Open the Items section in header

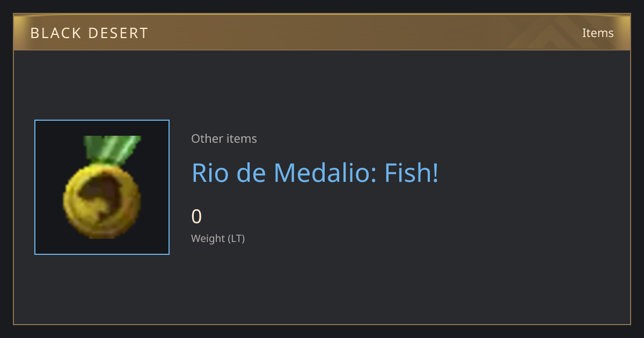pos(598,33)
